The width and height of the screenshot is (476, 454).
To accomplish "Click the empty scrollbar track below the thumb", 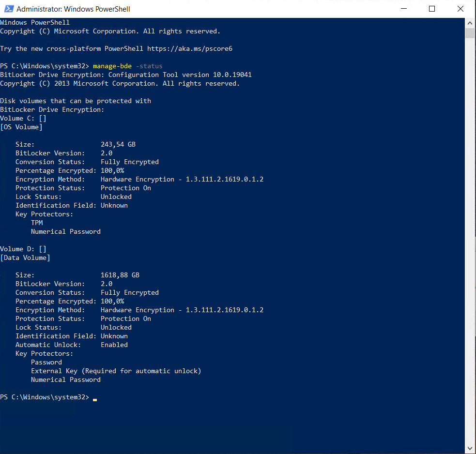I will click(470, 242).
